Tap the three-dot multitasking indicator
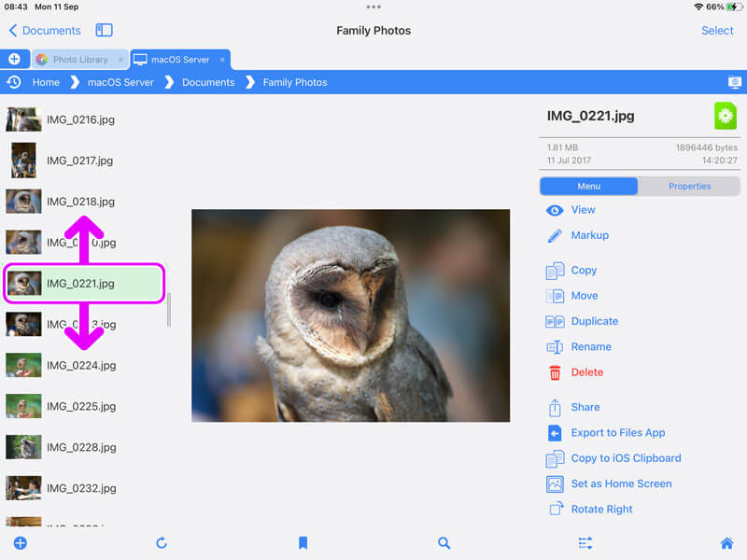 [373, 7]
